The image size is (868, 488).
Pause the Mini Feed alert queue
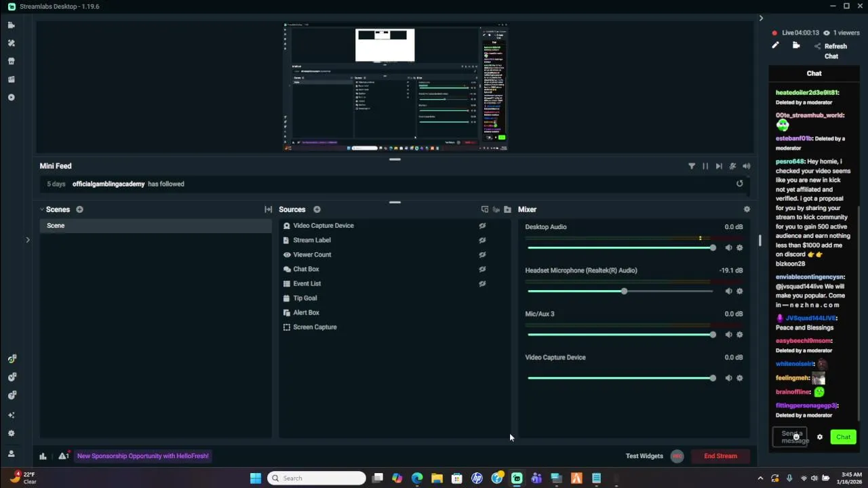click(705, 166)
